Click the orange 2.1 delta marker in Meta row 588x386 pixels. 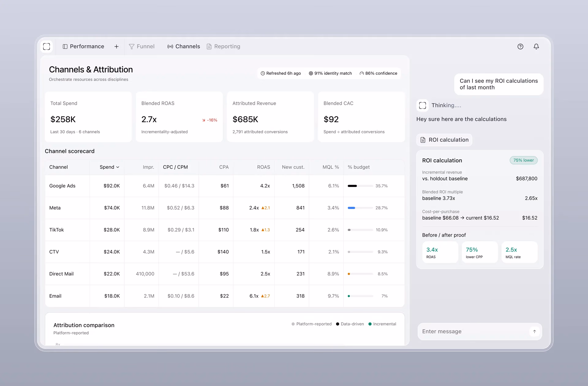[266, 208]
